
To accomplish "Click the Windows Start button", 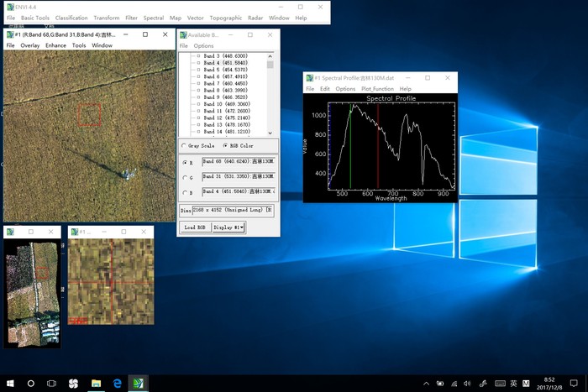I will (9, 383).
